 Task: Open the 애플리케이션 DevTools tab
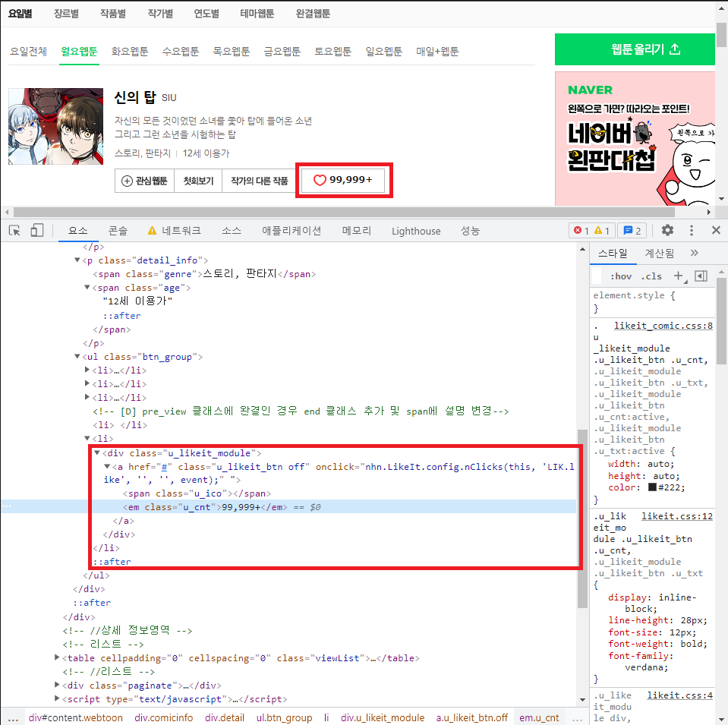pyautogui.click(x=292, y=230)
